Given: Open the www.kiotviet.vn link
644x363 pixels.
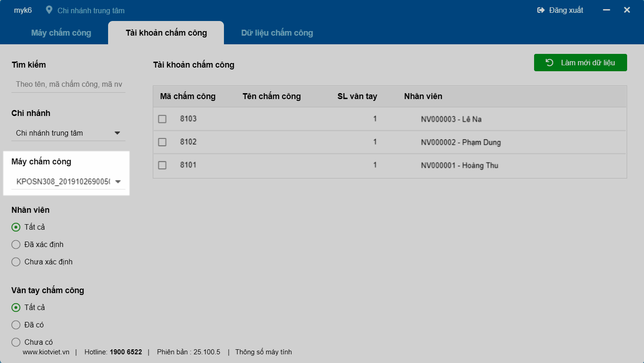Looking at the screenshot, I should (46, 352).
